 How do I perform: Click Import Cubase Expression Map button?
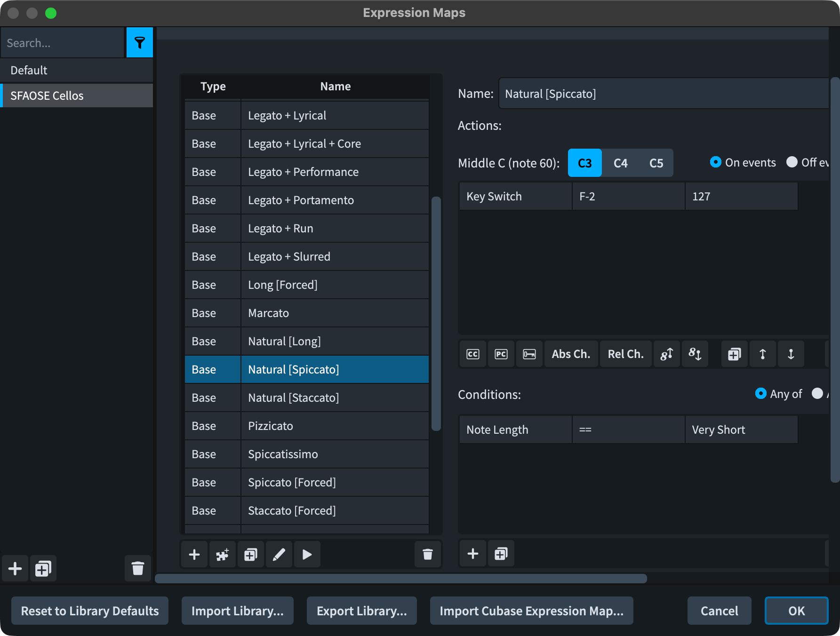pos(531,611)
